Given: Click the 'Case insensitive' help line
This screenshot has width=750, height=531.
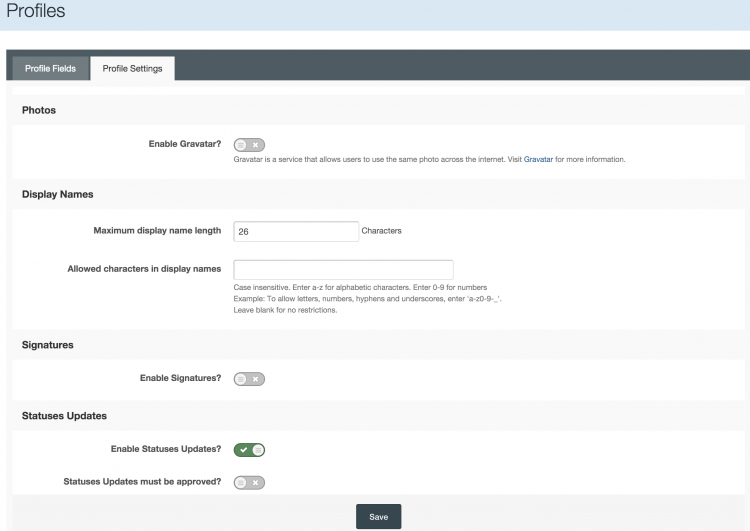Looking at the screenshot, I should tap(360, 288).
